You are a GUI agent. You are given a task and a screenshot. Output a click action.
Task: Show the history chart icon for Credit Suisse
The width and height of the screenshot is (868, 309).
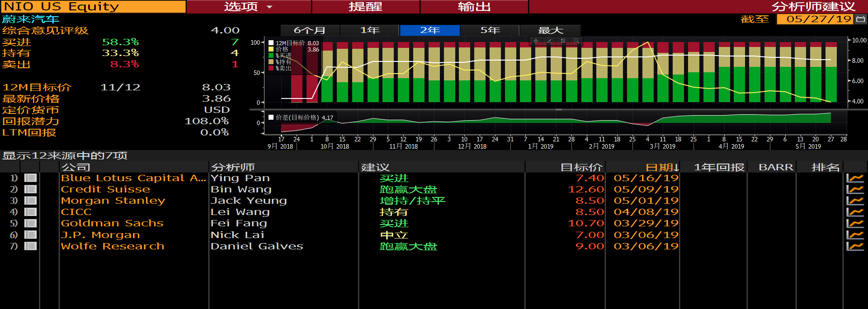(x=855, y=189)
